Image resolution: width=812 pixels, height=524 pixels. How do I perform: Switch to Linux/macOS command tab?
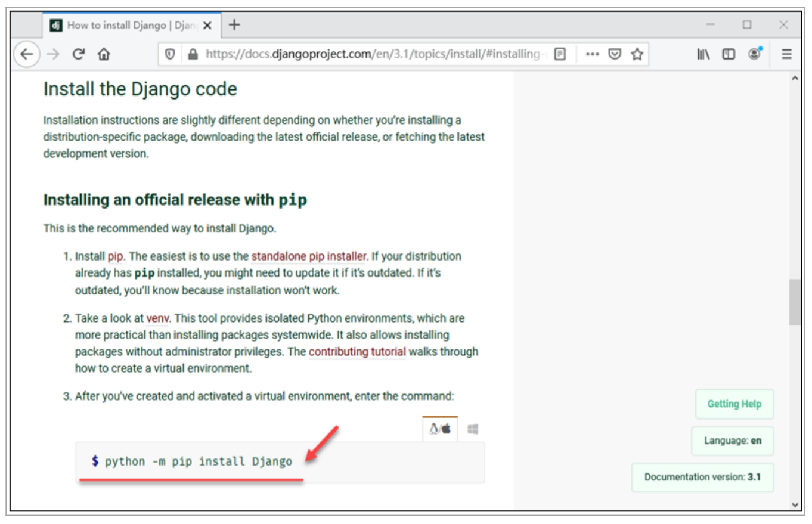point(440,429)
